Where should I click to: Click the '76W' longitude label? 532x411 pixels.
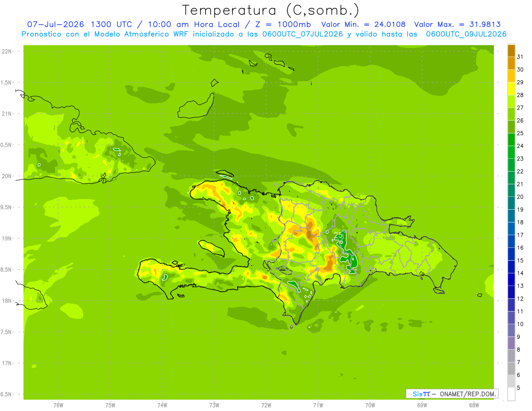tap(58, 405)
